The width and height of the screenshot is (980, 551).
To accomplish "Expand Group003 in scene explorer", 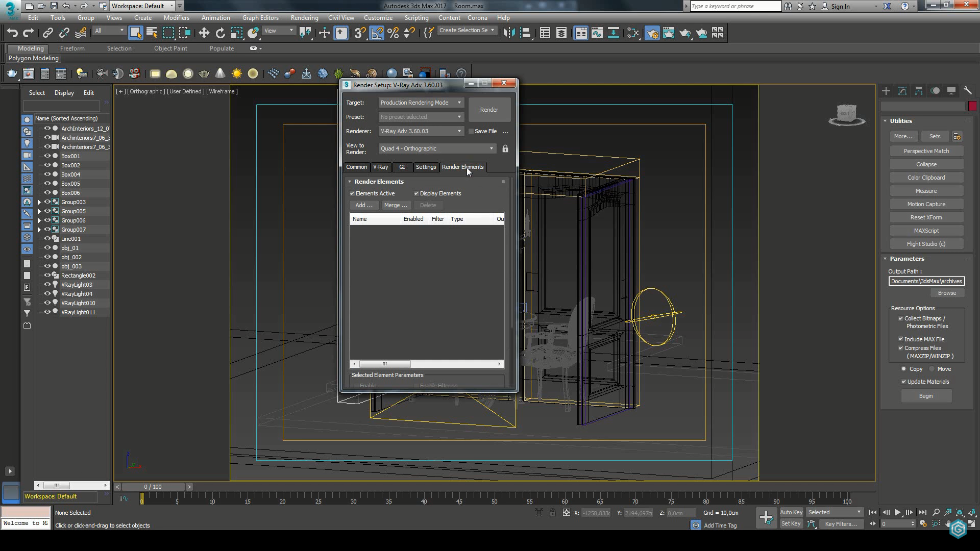I will click(x=39, y=202).
